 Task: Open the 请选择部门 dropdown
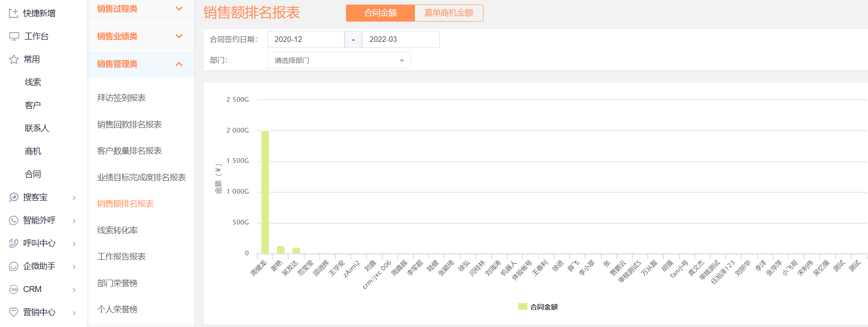coord(339,60)
